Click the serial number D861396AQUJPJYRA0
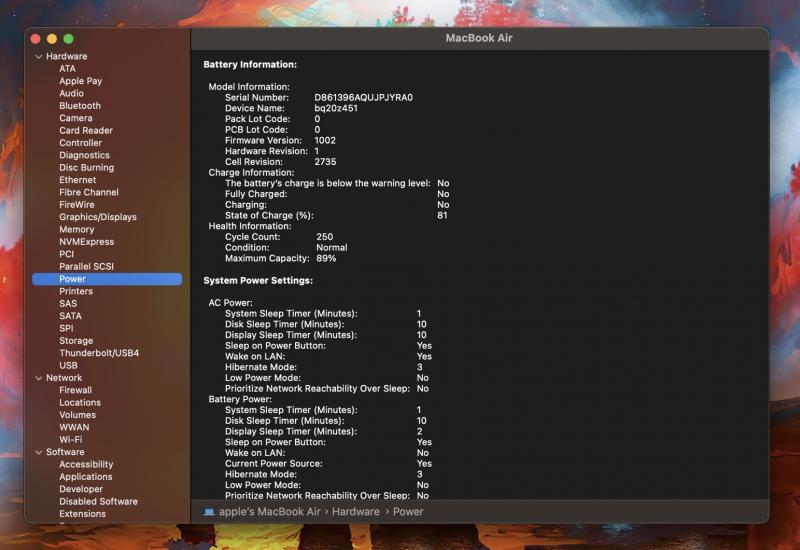The width and height of the screenshot is (800, 550). (x=363, y=97)
